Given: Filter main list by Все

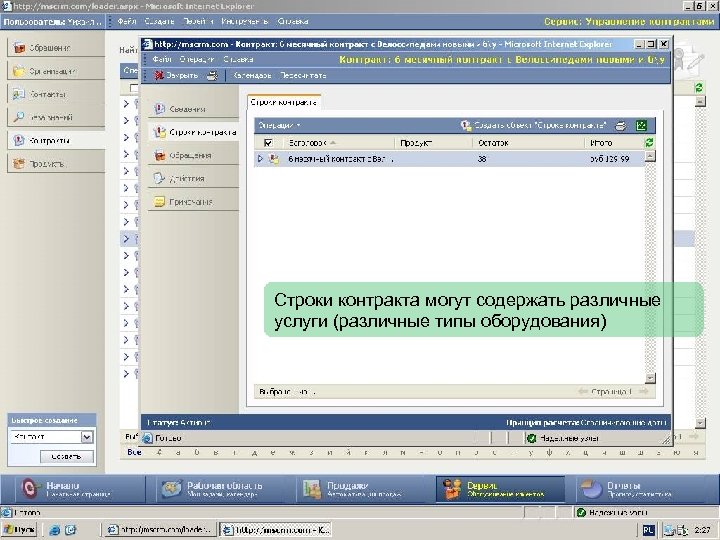Looking at the screenshot, I should click(134, 452).
